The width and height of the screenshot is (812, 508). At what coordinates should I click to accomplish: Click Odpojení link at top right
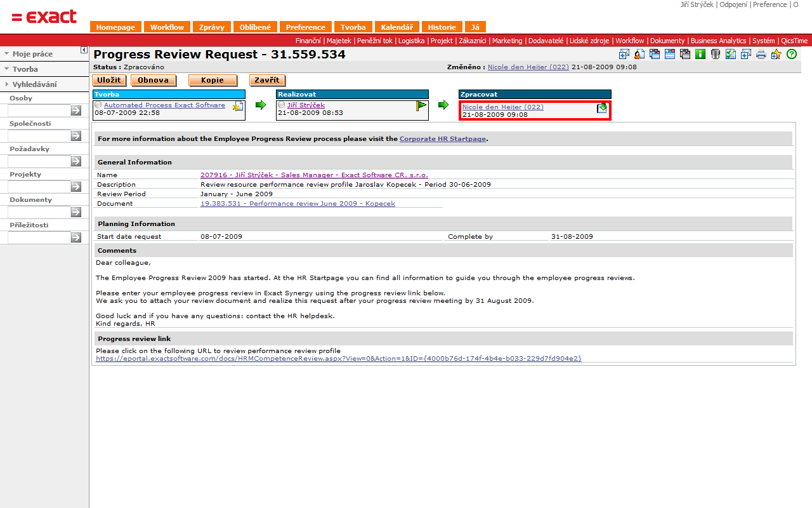[x=733, y=4]
